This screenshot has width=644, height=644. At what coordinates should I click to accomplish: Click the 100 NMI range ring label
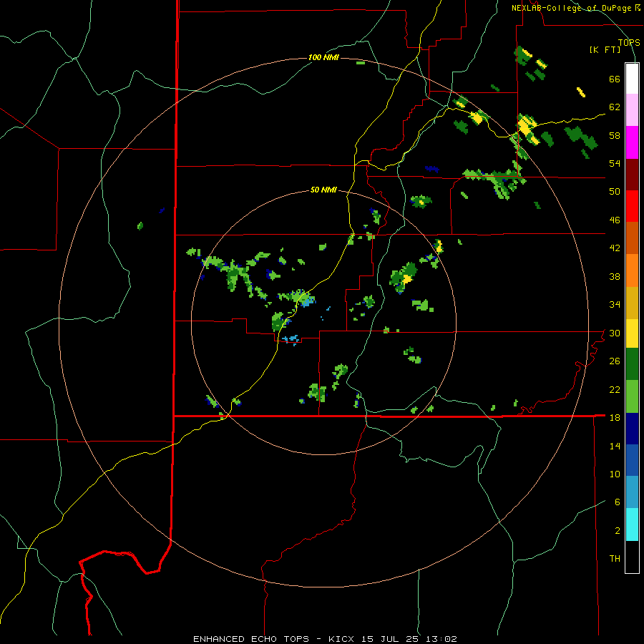click(x=323, y=57)
